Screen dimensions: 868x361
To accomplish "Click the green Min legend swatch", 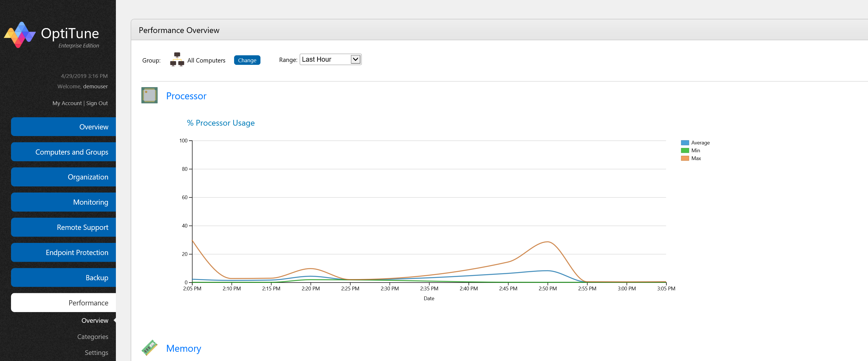I will coord(685,151).
